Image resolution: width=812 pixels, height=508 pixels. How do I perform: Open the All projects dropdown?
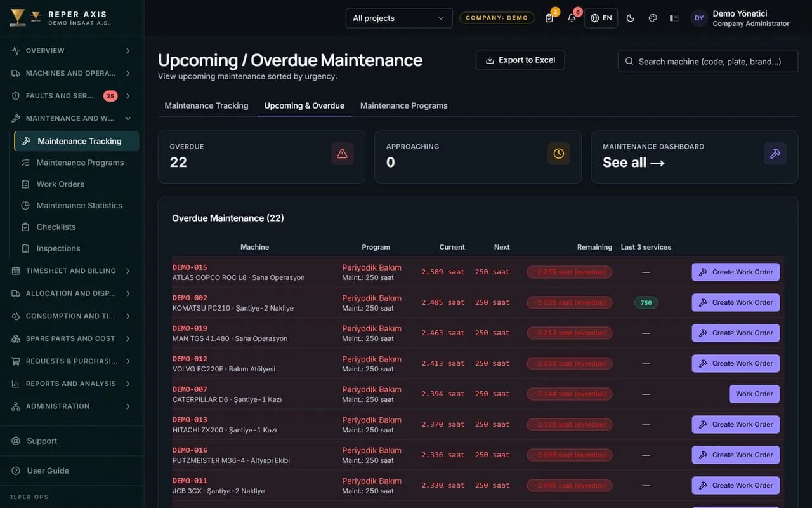pos(399,18)
